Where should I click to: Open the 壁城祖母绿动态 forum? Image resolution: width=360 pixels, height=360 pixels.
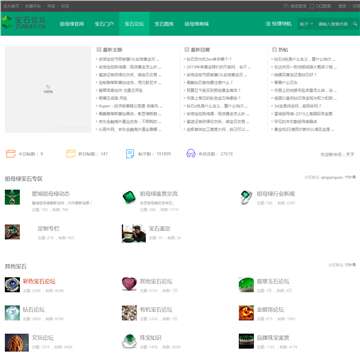click(51, 194)
